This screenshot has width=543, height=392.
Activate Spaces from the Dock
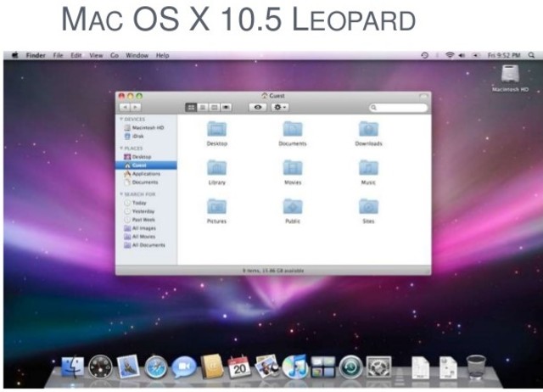tap(322, 367)
